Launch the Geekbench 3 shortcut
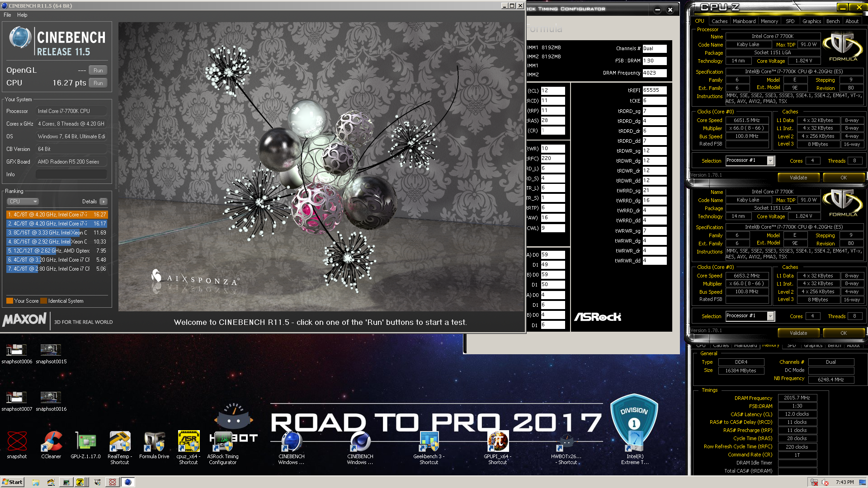The height and width of the screenshot is (488, 868). (x=429, y=447)
